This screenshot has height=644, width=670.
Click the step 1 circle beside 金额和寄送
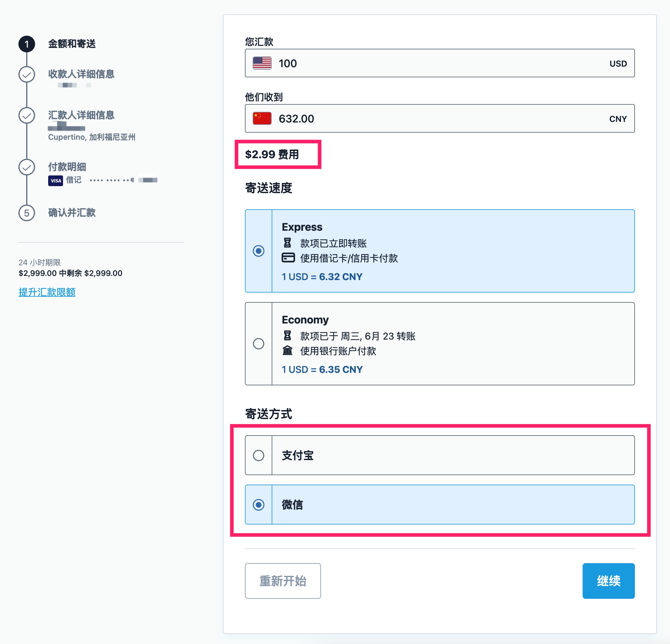click(27, 44)
